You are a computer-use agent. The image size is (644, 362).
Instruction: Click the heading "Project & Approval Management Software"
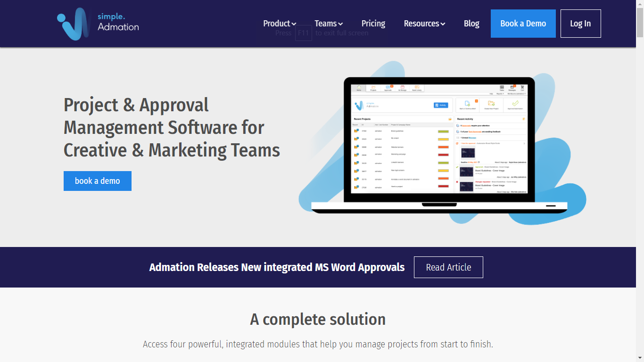(x=172, y=127)
